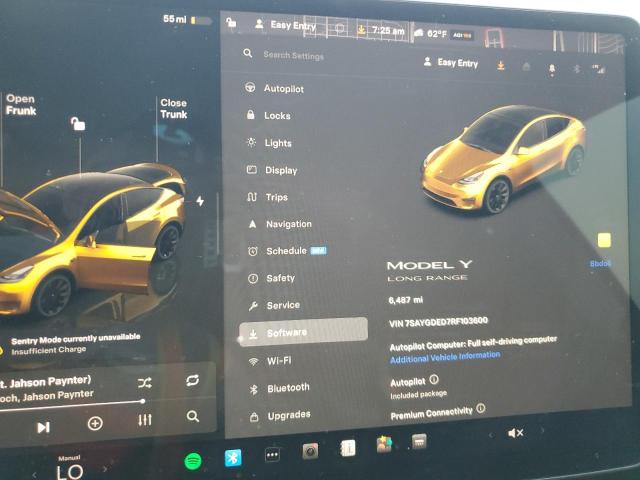Image resolution: width=640 pixels, height=480 pixels.
Task: Tap the 7:25 am clock
Action: coord(388,31)
